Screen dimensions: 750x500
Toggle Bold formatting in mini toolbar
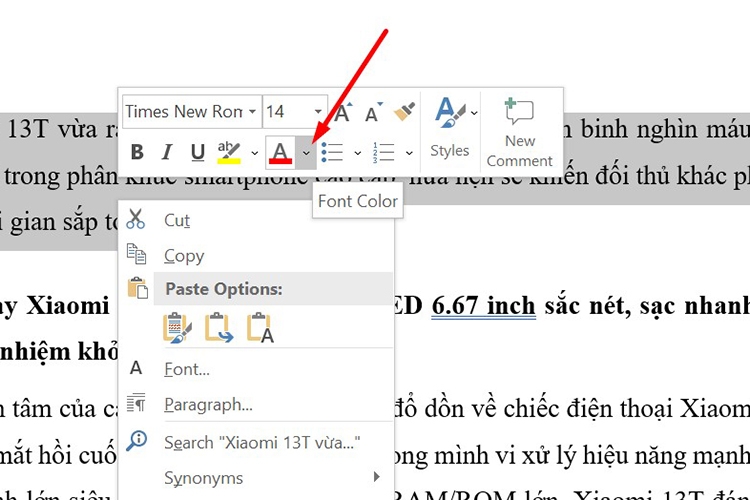(137, 152)
